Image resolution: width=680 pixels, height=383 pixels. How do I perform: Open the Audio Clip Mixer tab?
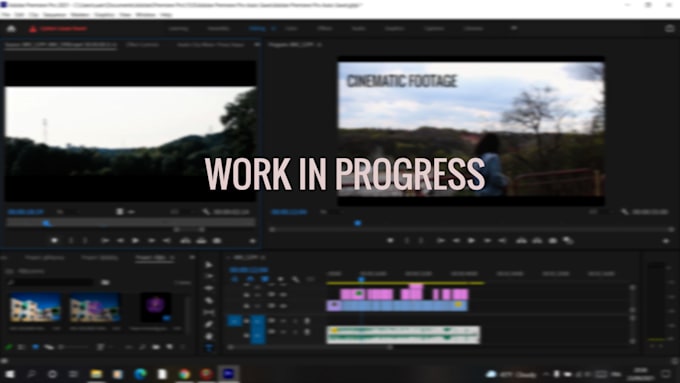(211, 44)
